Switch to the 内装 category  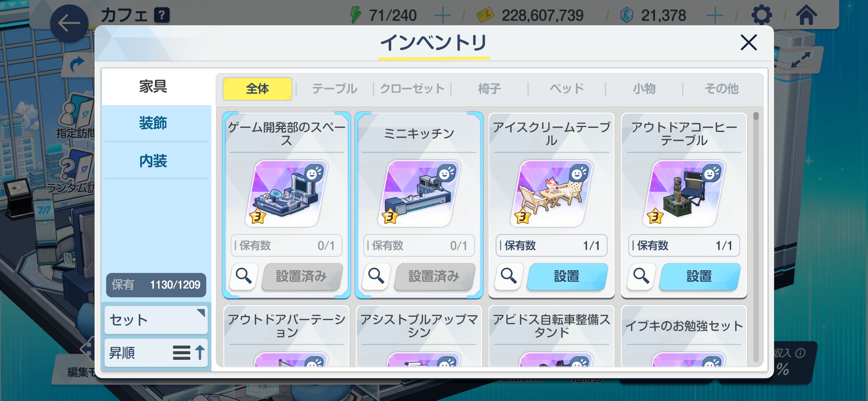pyautogui.click(x=153, y=161)
